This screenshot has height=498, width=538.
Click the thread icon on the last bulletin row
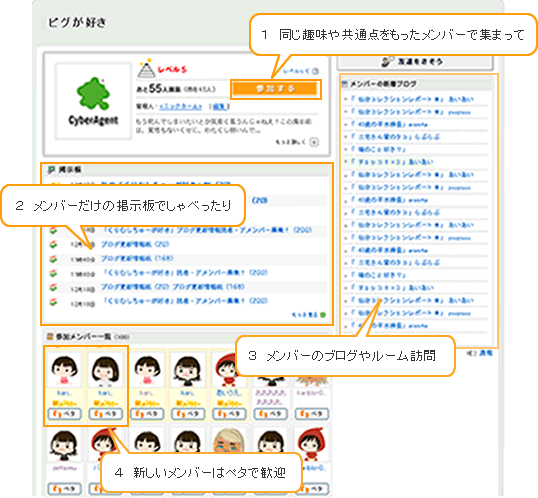click(53, 302)
